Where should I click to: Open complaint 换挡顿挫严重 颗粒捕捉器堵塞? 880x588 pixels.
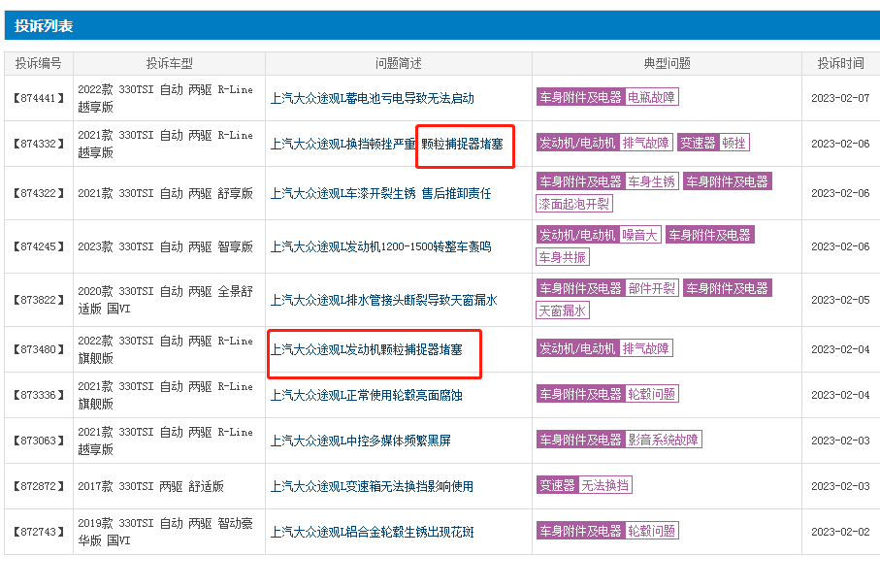(387, 145)
